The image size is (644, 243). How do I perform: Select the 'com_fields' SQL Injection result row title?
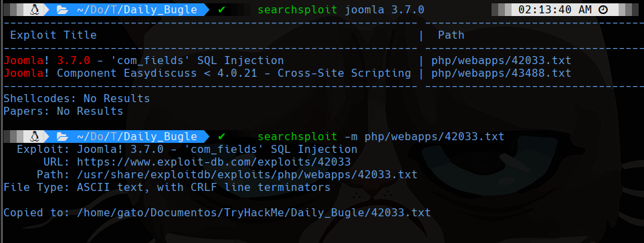(144, 61)
